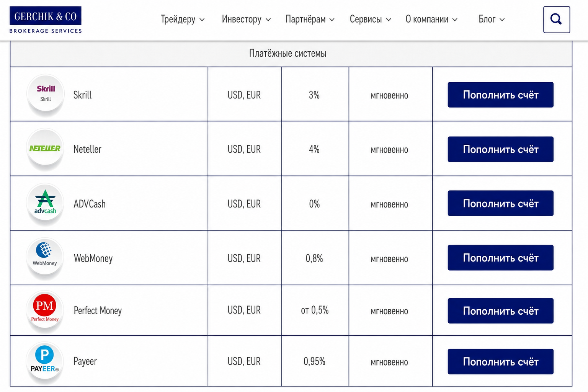
Task: Open the Блог menu
Action: [x=492, y=19]
